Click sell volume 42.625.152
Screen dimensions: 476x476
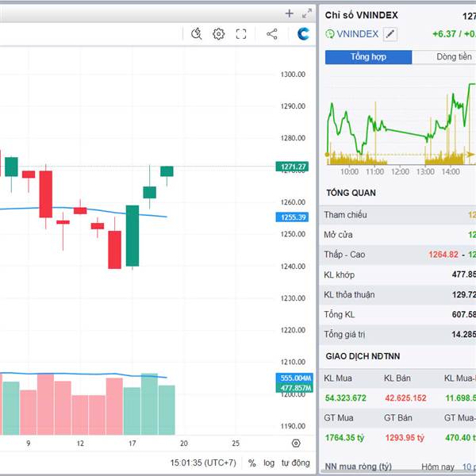405,398
